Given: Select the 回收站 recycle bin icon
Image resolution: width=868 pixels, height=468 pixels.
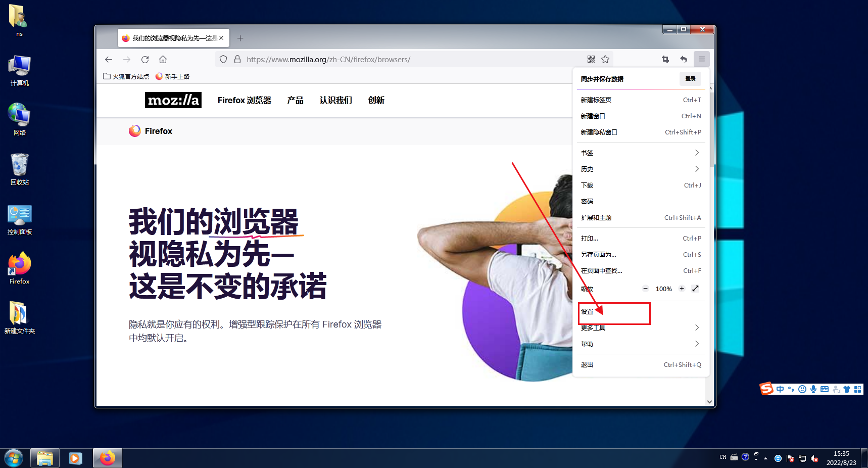Looking at the screenshot, I should [x=19, y=169].
